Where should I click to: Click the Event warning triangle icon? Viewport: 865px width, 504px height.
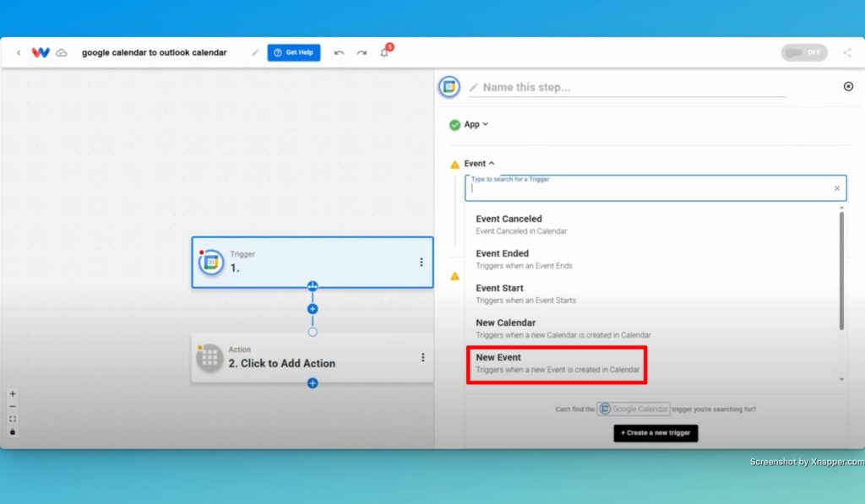click(454, 165)
